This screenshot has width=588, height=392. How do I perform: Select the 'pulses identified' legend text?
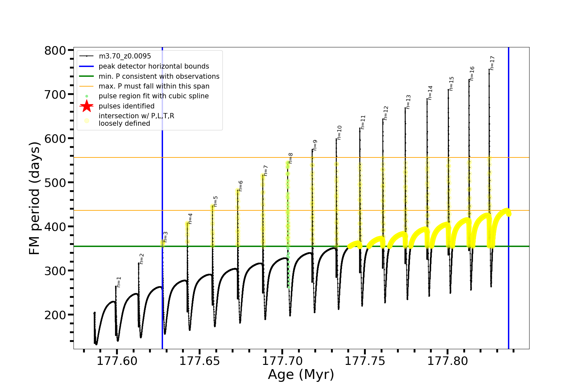tap(126, 106)
